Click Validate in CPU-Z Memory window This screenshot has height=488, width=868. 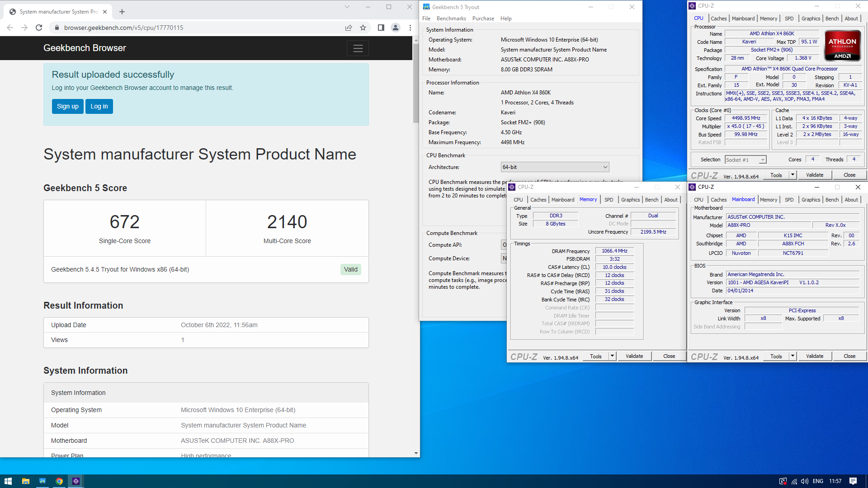click(634, 356)
